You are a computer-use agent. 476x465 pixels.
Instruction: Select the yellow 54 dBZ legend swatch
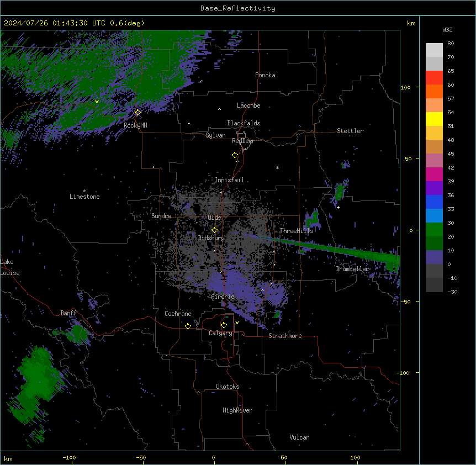[x=434, y=119]
